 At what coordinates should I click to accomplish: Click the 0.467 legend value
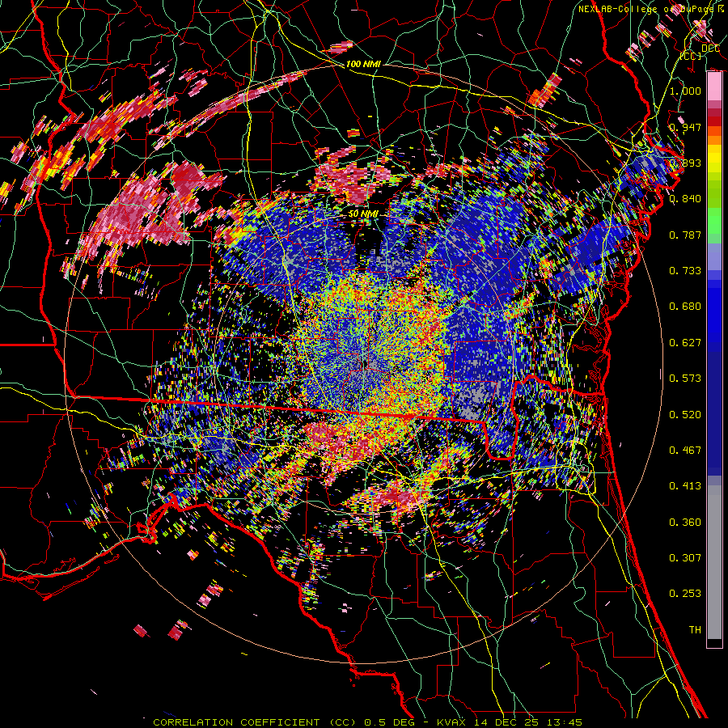685,451
